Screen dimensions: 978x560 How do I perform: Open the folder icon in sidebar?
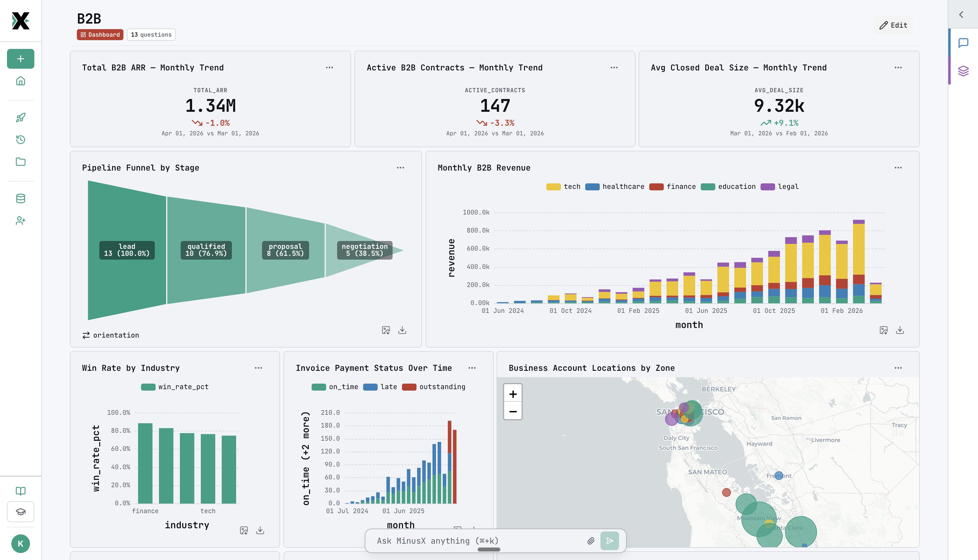click(x=20, y=162)
